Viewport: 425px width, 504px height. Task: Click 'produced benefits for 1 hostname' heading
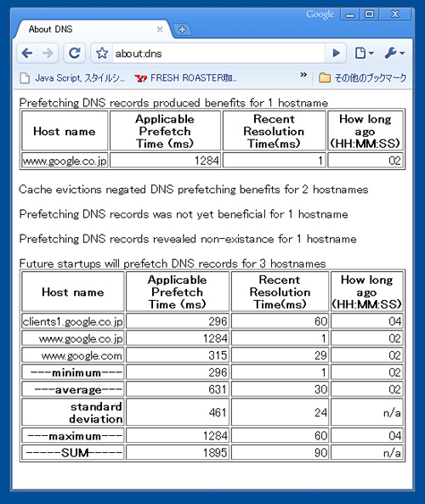click(x=173, y=103)
